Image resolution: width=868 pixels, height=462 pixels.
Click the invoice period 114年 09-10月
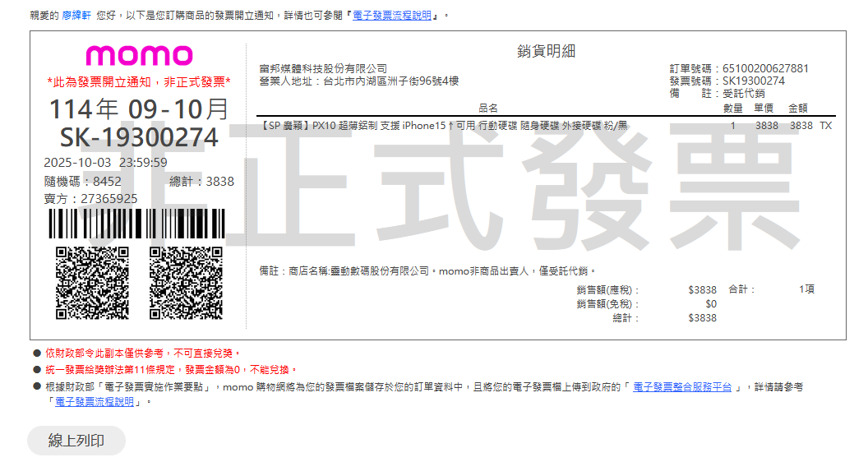pos(139,109)
